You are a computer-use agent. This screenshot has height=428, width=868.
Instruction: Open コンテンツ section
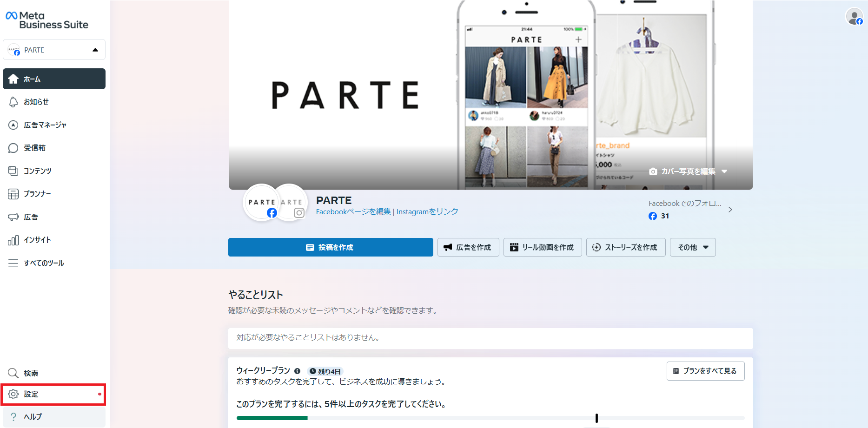[x=54, y=171]
